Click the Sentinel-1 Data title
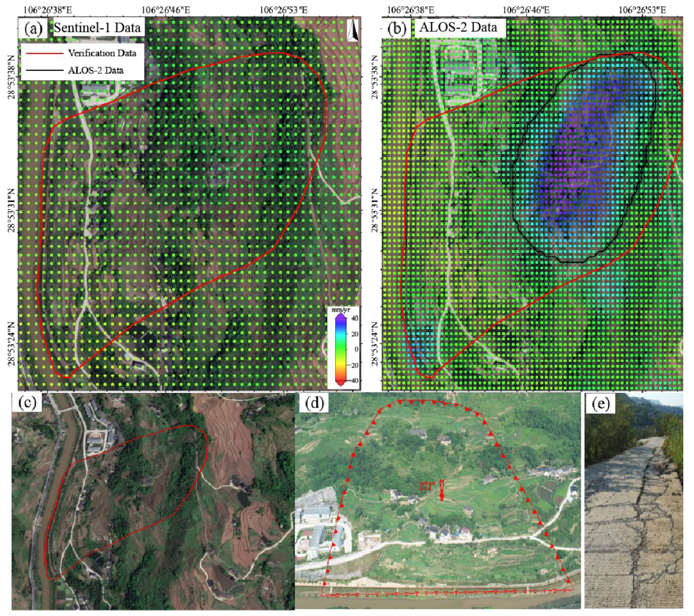The height and width of the screenshot is (616, 694). pyautogui.click(x=97, y=28)
